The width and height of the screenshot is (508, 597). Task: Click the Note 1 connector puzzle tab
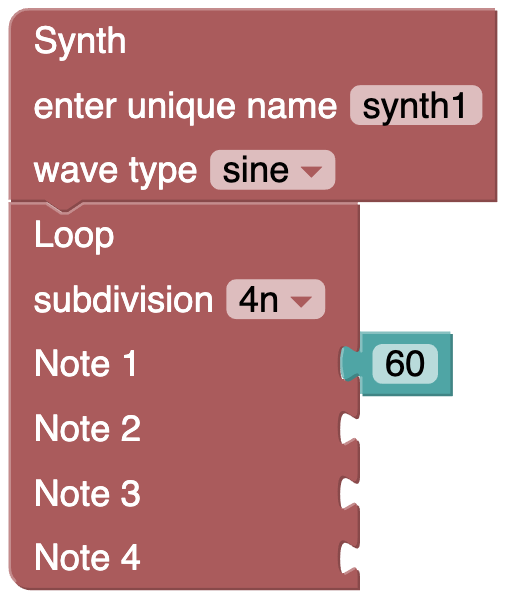coord(350,364)
